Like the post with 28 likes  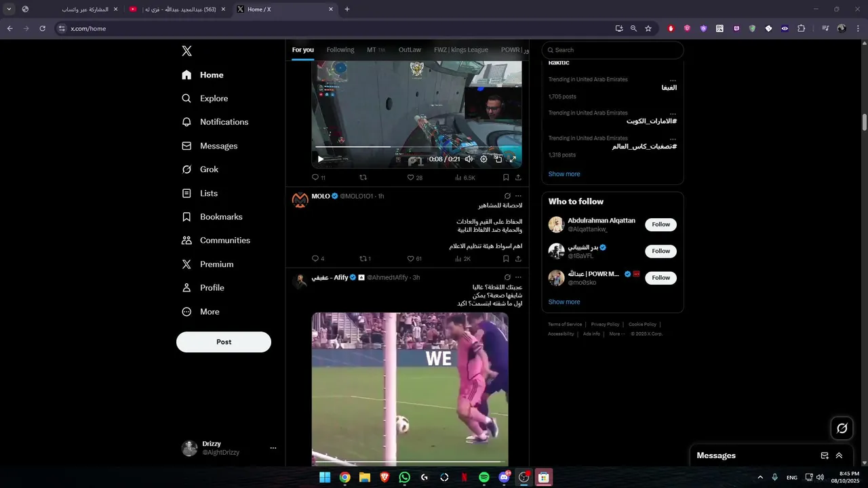pos(414,178)
